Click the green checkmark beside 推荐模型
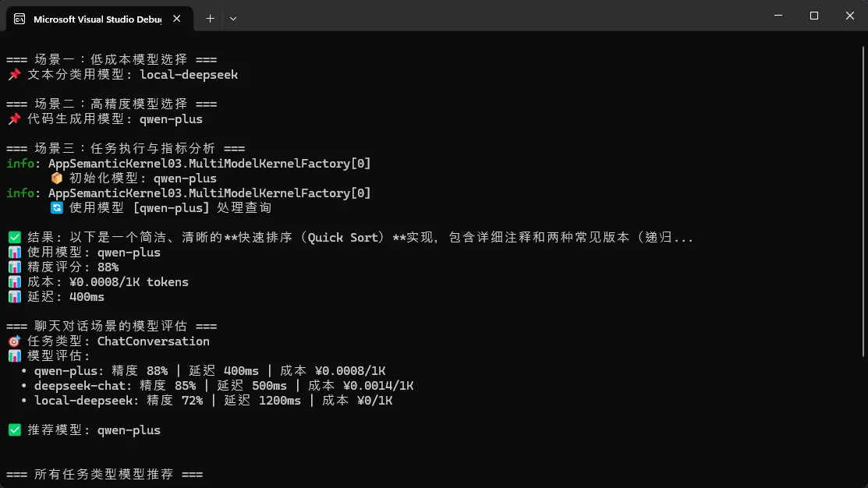 [x=14, y=430]
